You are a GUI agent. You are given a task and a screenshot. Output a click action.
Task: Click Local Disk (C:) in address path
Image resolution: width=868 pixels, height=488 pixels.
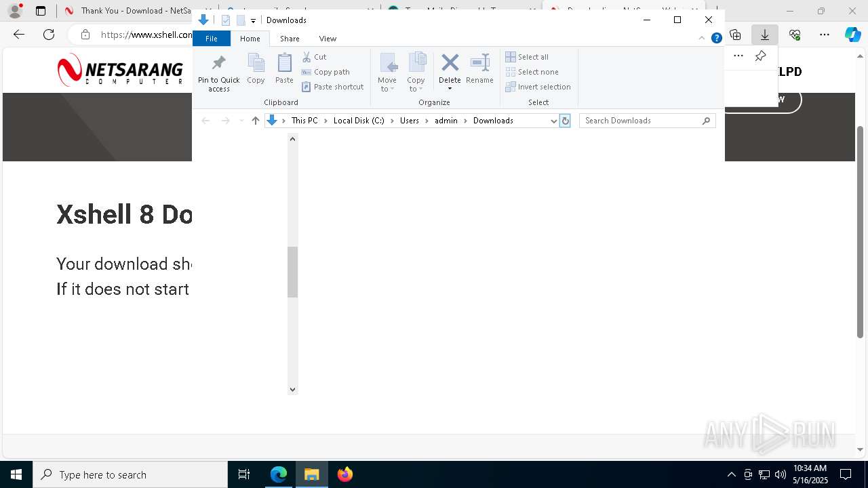point(359,121)
